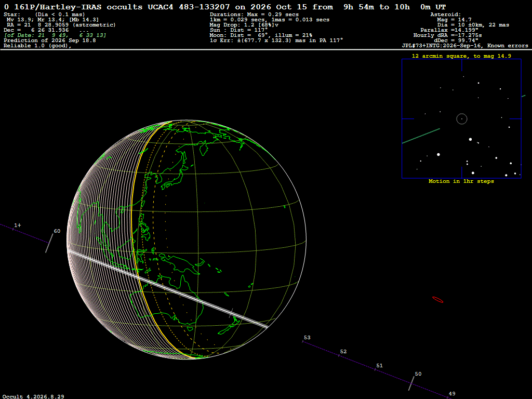Click the target star circle in finder chart

pos(462,119)
